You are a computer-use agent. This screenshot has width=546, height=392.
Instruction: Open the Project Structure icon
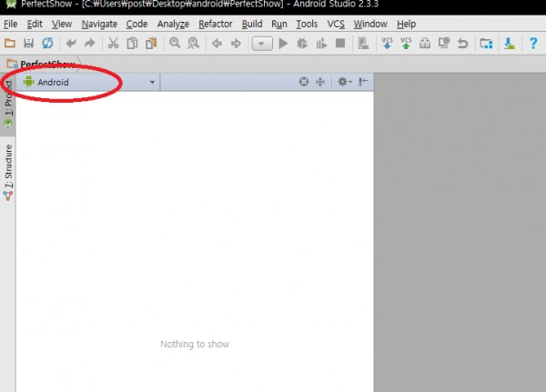pos(486,44)
